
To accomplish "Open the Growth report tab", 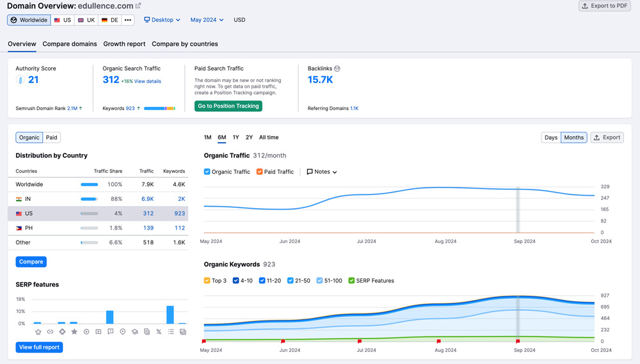I will 124,44.
